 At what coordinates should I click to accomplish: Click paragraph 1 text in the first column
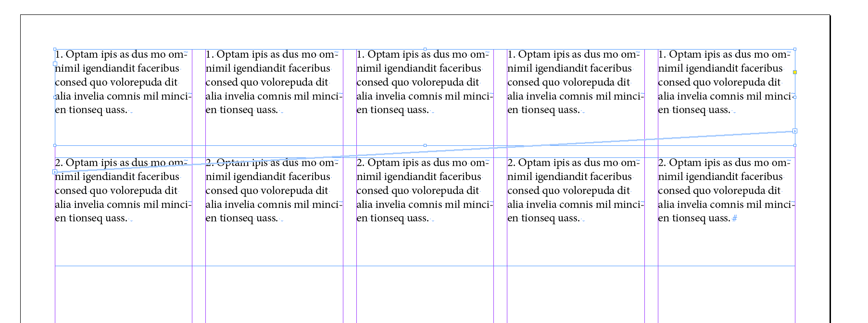123,82
